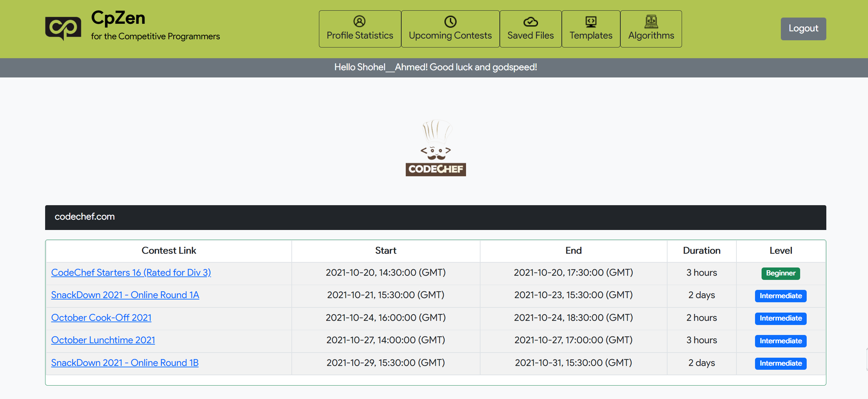Open October Lunchtime 2021 contest link
This screenshot has width=868, height=399.
pyautogui.click(x=103, y=340)
